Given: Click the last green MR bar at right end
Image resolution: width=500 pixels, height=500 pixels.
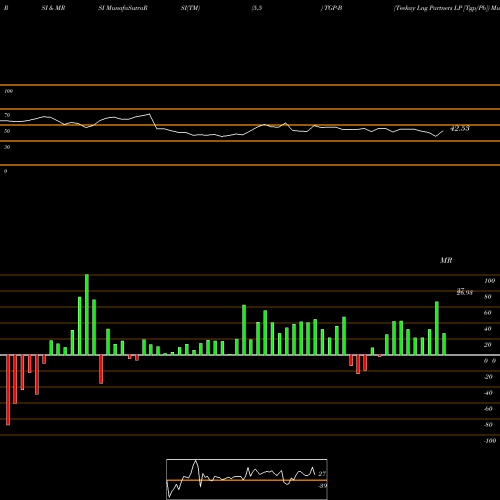Looking at the screenshot, I should click(x=444, y=344).
